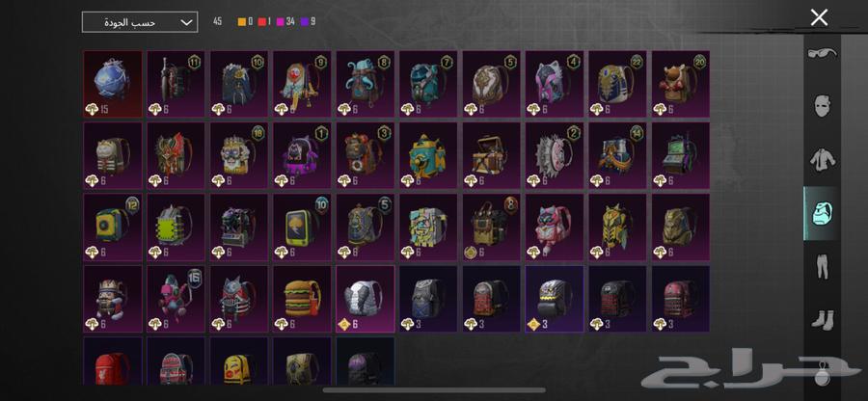
Task: Switch to the jacket outfit category
Action: point(822,159)
